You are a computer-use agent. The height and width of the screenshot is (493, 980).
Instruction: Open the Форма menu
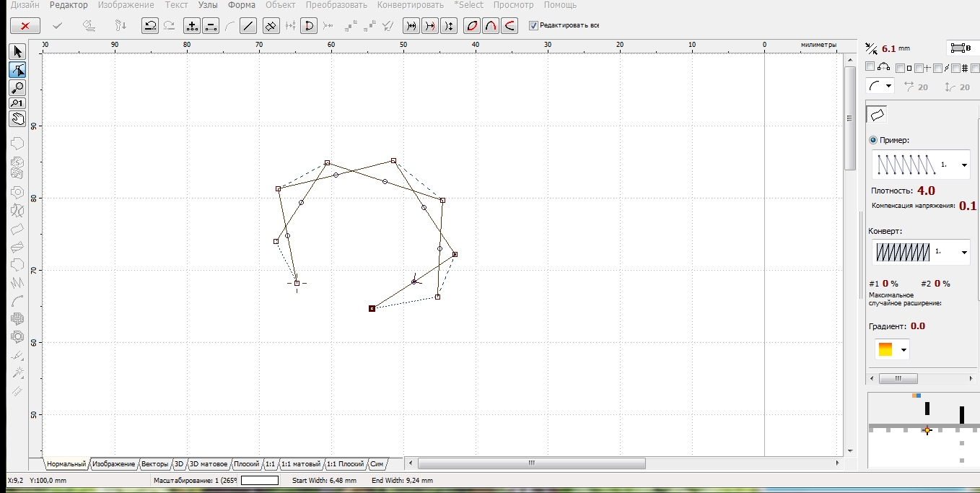242,5
